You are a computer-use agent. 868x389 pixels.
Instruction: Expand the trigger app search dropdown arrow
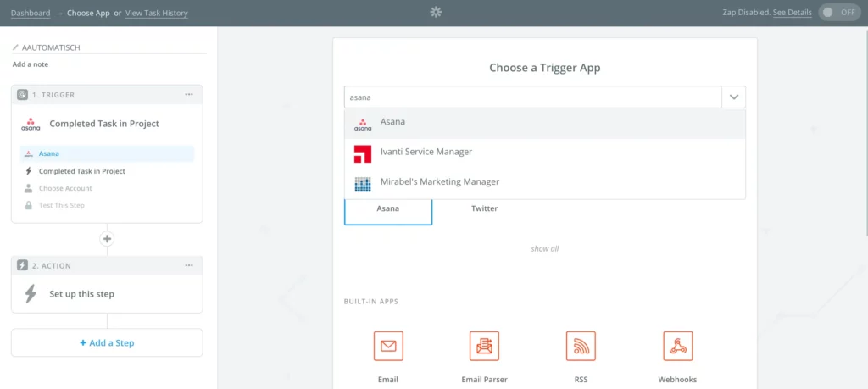point(734,97)
